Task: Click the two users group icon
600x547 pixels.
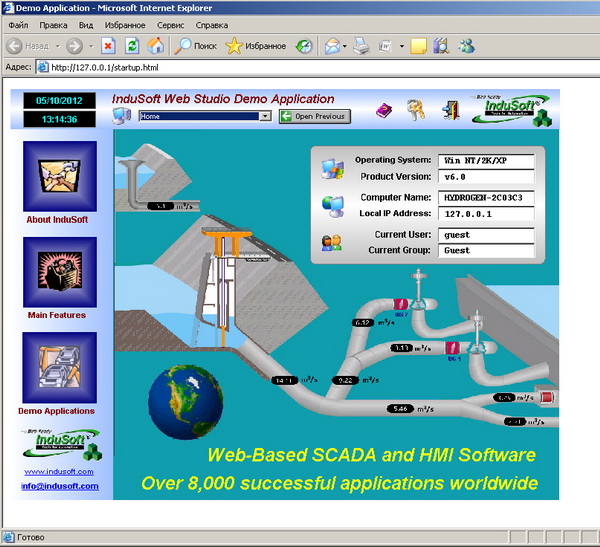Action: point(332,243)
